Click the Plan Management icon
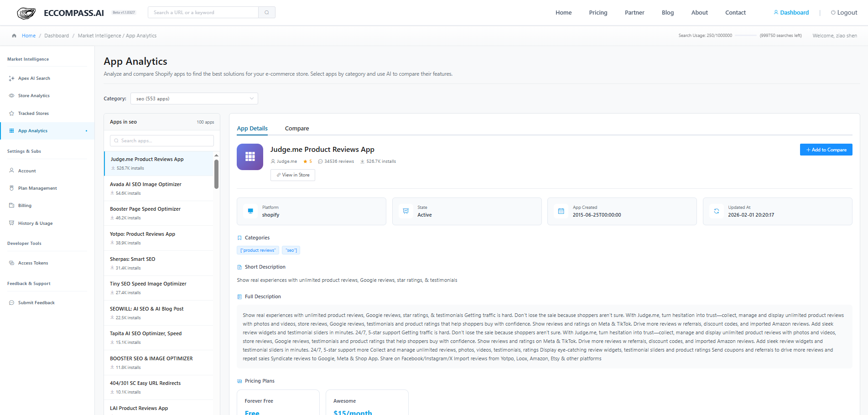Image resolution: width=868 pixels, height=415 pixels. pyautogui.click(x=12, y=188)
